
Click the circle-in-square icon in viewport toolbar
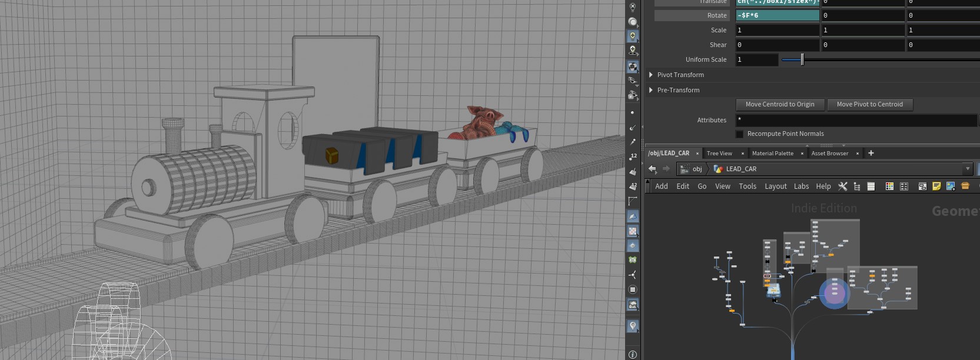tap(633, 289)
